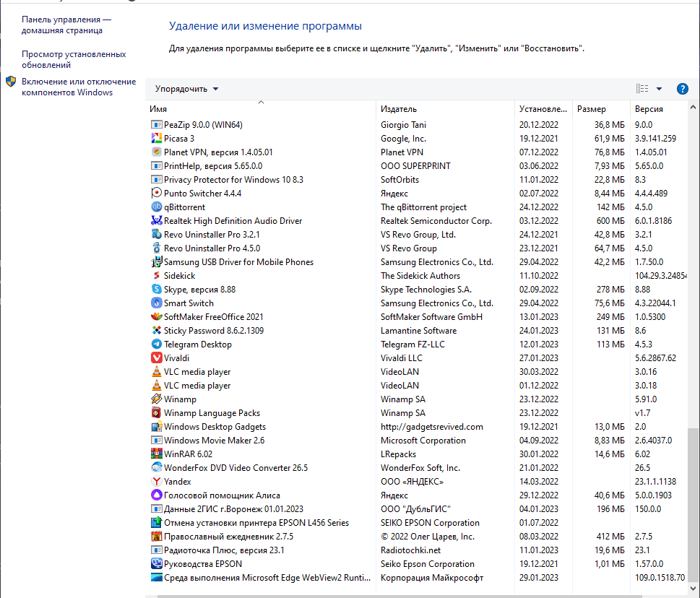700x598 pixels.
Task: Click the Realtek High Definition Audio Driver icon
Action: (156, 221)
